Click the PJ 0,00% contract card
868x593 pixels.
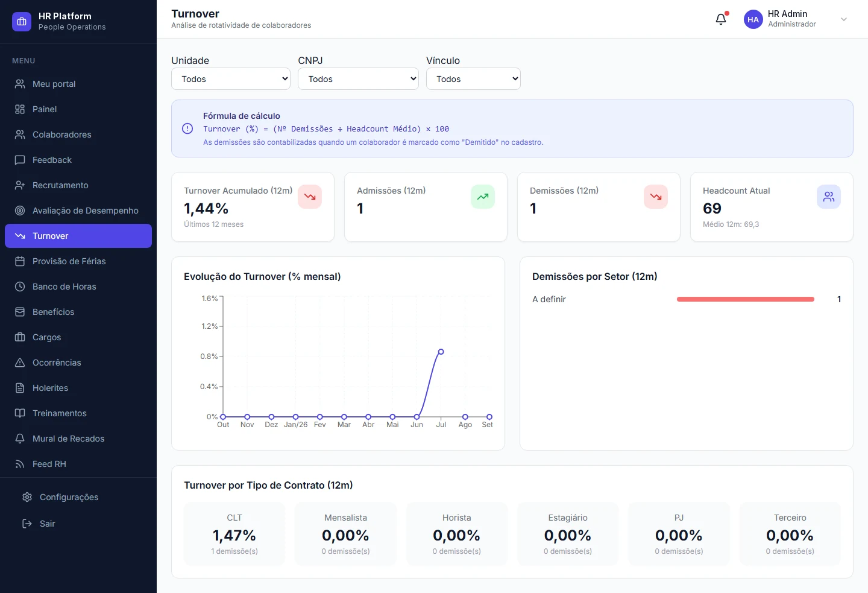(679, 534)
